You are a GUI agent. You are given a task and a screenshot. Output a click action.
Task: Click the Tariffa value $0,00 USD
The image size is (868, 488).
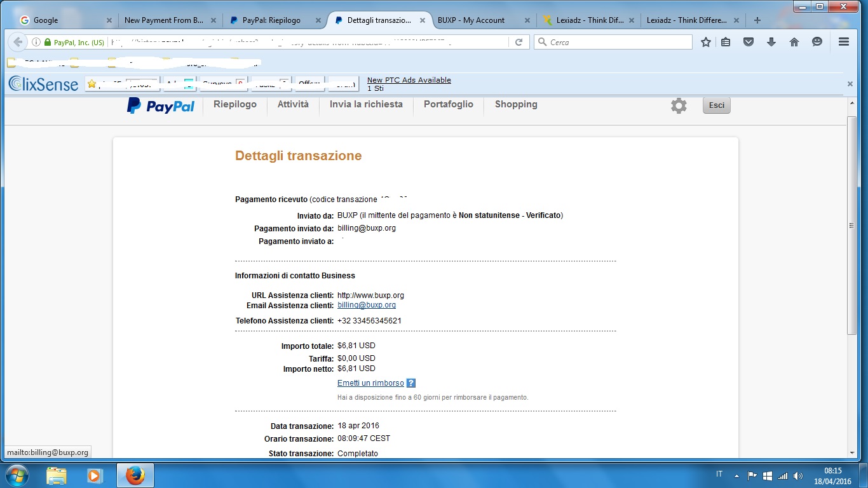tap(356, 358)
